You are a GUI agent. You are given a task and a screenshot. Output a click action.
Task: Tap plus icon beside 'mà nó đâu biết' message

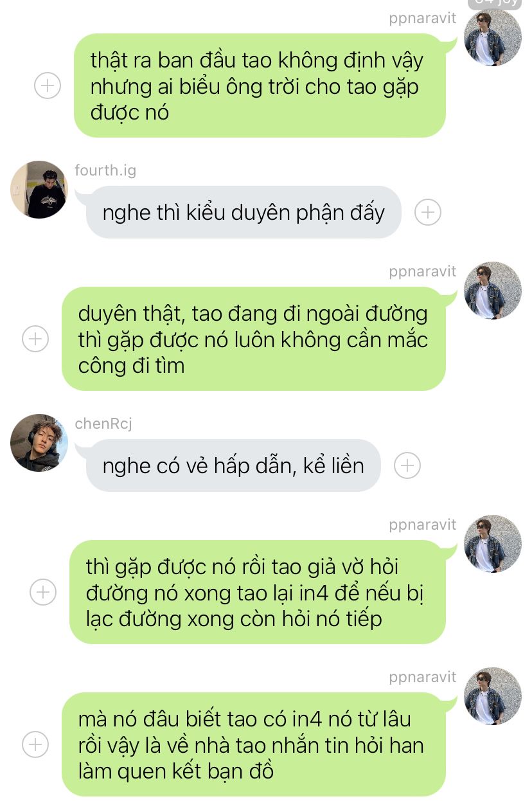pos(35,744)
